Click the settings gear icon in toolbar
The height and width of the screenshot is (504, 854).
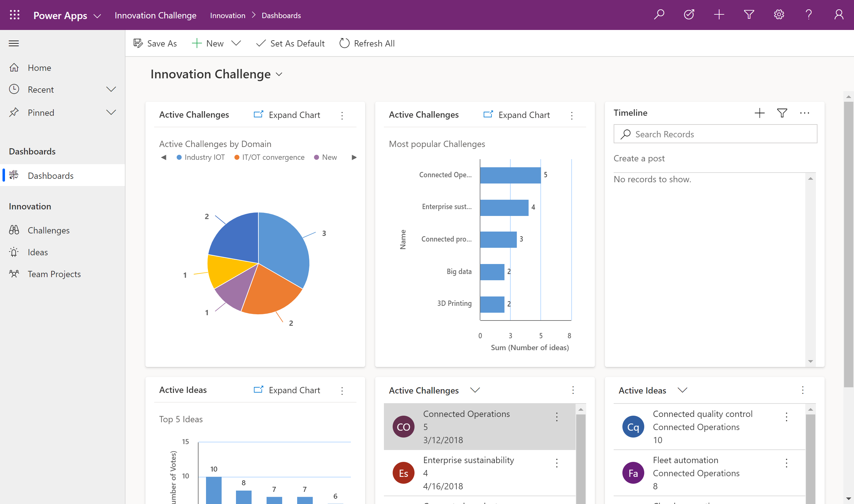tap(778, 14)
